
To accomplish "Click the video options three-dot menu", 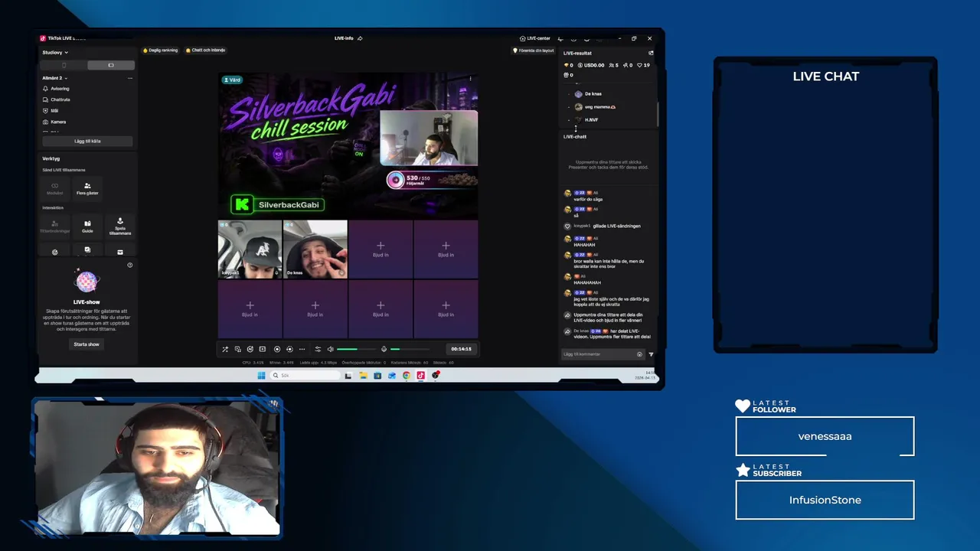I will point(470,79).
